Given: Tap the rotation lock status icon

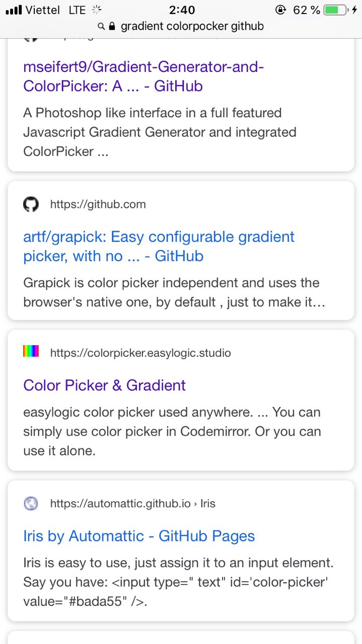Looking at the screenshot, I should (x=280, y=10).
